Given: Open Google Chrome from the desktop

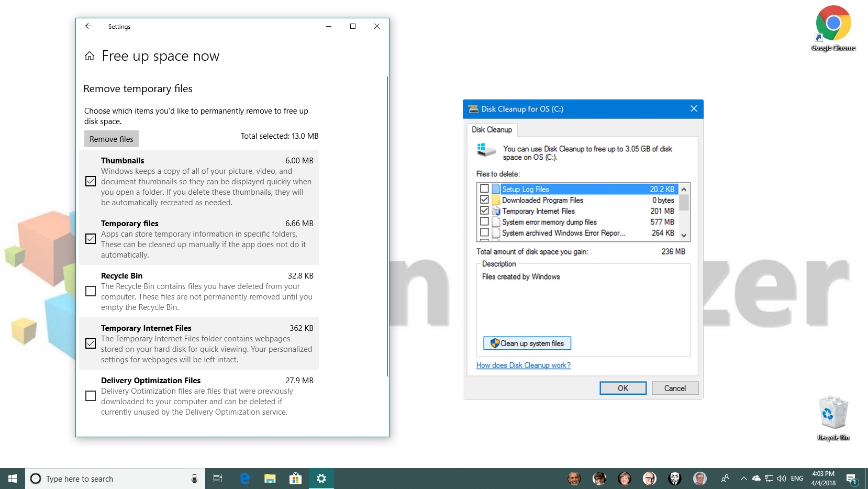Looking at the screenshot, I should [x=833, y=24].
